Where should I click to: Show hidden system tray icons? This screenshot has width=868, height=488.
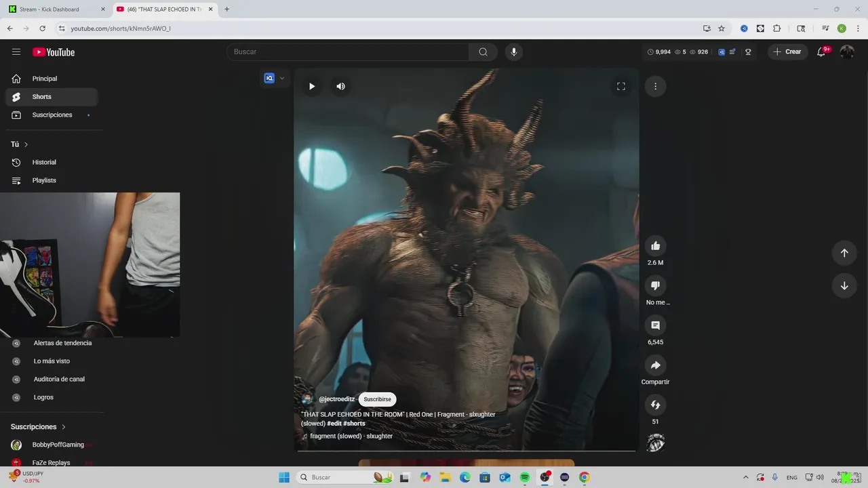tap(746, 477)
